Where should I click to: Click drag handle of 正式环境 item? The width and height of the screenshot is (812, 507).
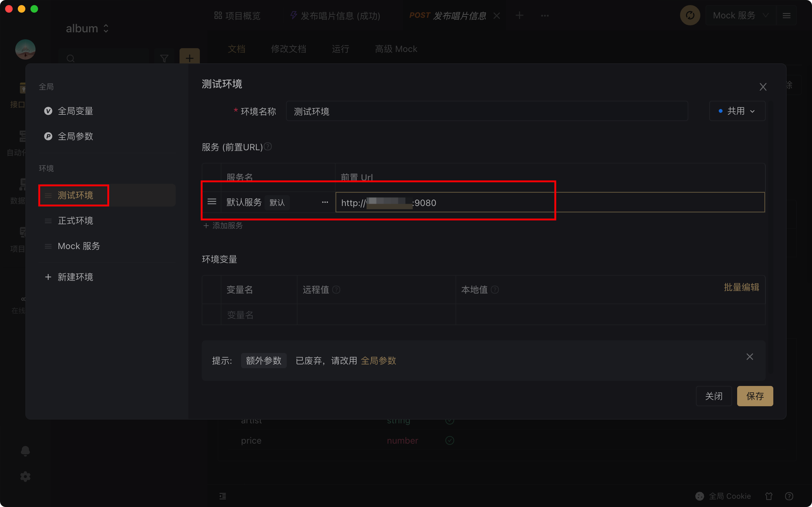pyautogui.click(x=48, y=221)
